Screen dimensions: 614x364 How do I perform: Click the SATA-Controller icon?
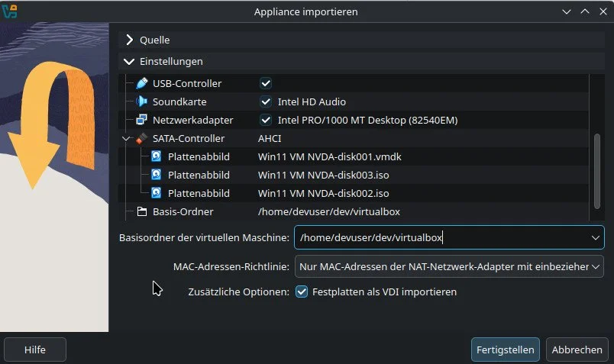(141, 138)
